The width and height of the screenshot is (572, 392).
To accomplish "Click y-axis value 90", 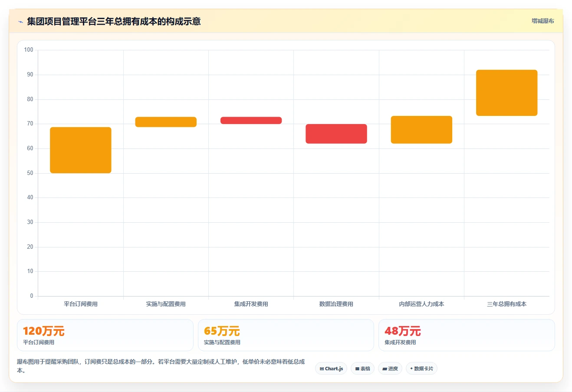I will click(x=30, y=75).
